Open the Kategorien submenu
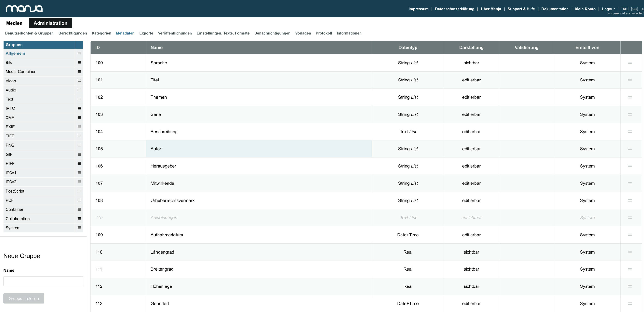 (x=101, y=33)
